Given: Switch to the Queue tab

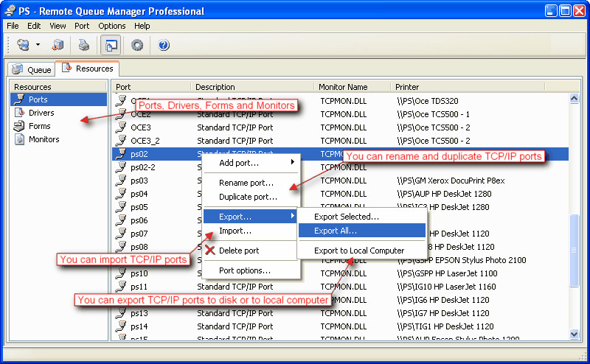Looking at the screenshot, I should pyautogui.click(x=32, y=70).
